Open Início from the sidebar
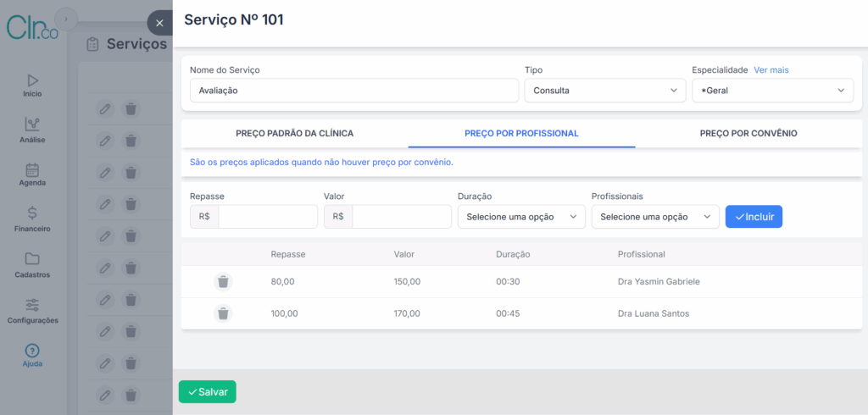Screen dimensions: 868x415 click(x=32, y=80)
